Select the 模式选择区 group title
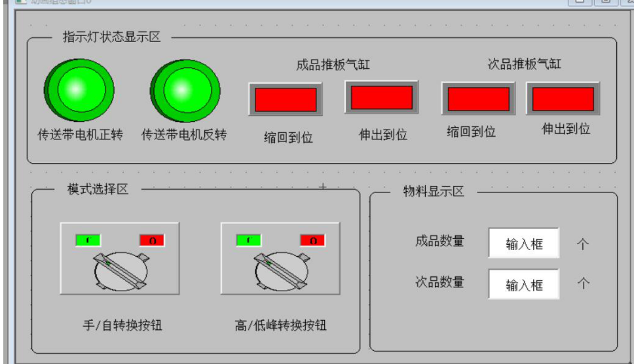Image resolution: width=634 pixels, height=364 pixels. 98,189
